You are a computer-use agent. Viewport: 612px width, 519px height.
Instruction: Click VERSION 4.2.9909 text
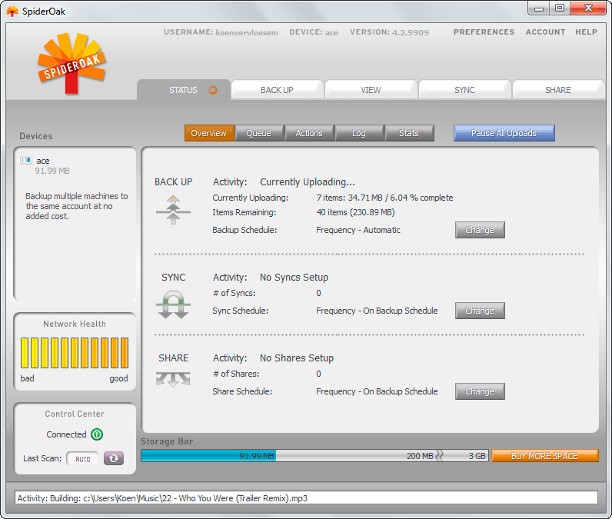click(x=389, y=32)
